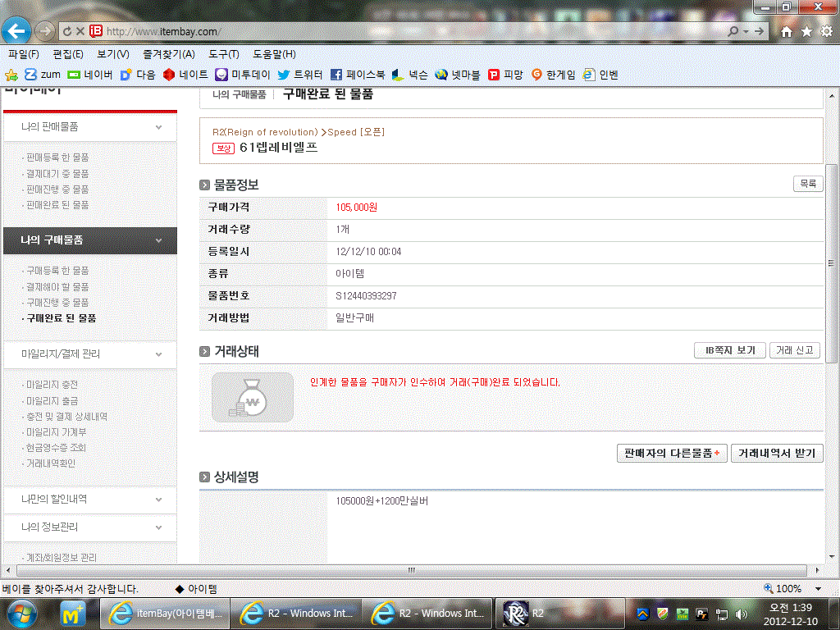Click the browser home icon
The image size is (840, 630).
787,31
